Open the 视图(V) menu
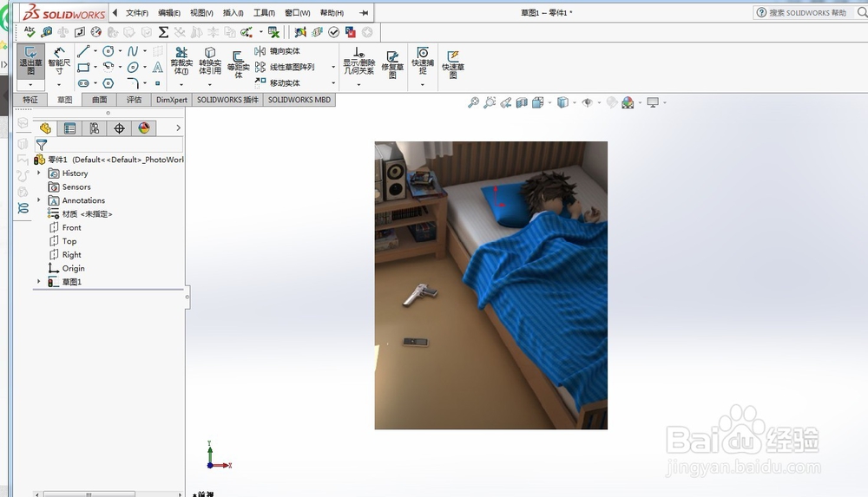Viewport: 868px width, 497px height. [201, 13]
